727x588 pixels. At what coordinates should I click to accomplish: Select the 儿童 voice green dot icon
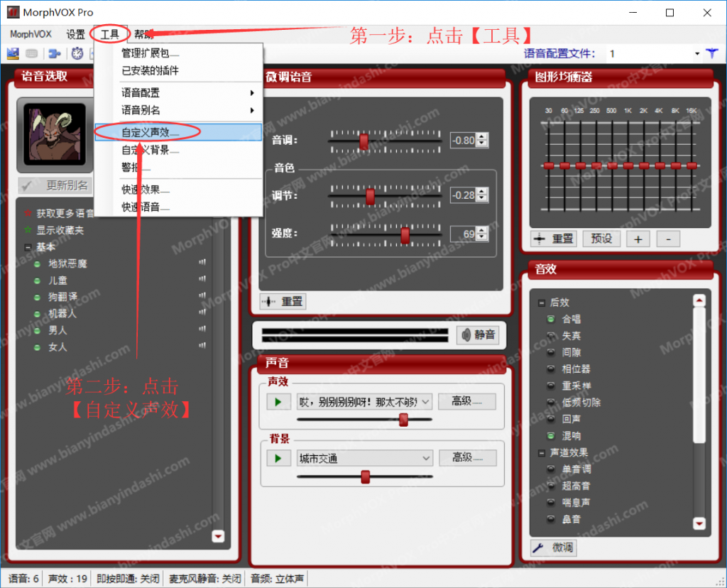pyautogui.click(x=37, y=281)
